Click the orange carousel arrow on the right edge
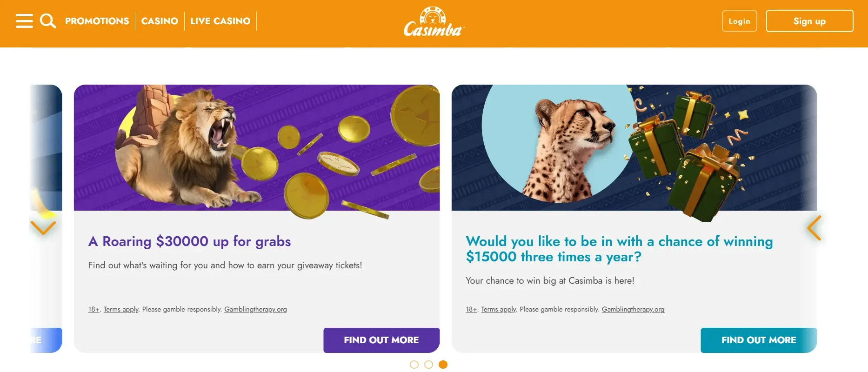The image size is (868, 372). pyautogui.click(x=814, y=228)
